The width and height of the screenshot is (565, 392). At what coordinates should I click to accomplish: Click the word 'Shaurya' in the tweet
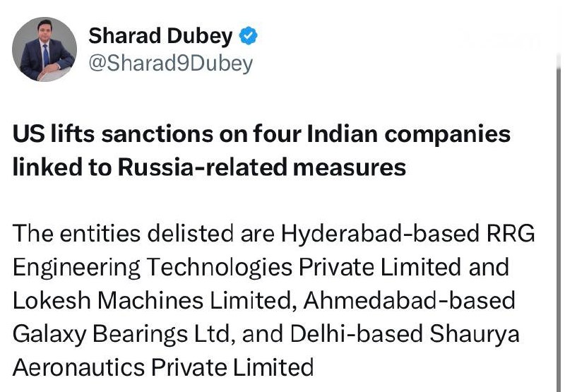tap(475, 334)
